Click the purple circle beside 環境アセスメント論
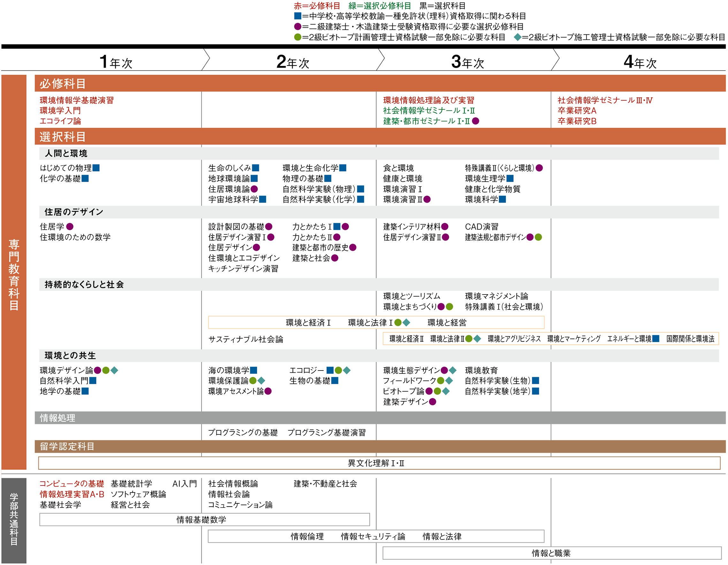 click(268, 391)
